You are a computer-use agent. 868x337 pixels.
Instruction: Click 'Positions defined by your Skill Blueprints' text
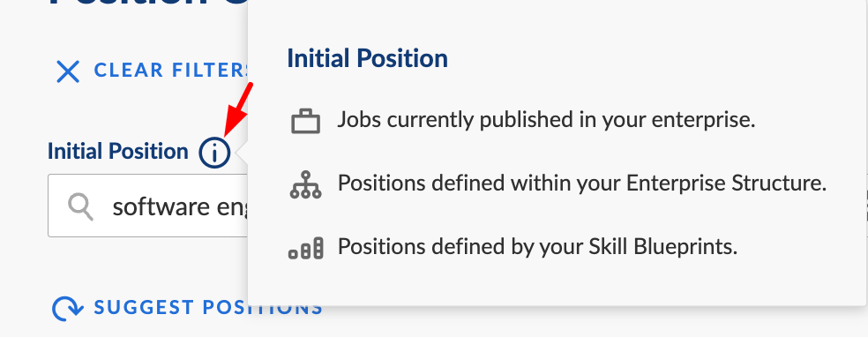click(x=537, y=247)
